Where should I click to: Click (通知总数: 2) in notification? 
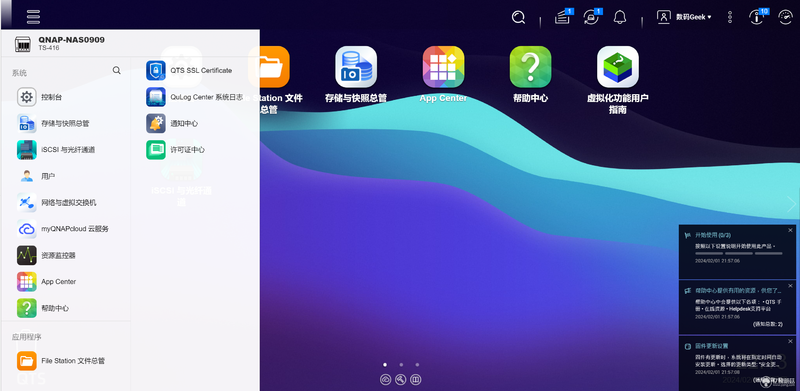(x=768, y=324)
